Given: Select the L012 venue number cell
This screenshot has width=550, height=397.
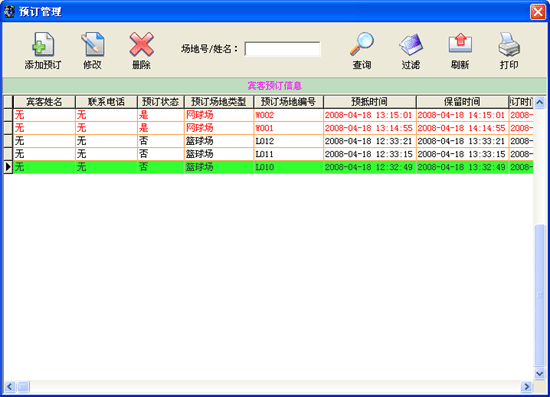Looking at the screenshot, I should pyautogui.click(x=288, y=141).
